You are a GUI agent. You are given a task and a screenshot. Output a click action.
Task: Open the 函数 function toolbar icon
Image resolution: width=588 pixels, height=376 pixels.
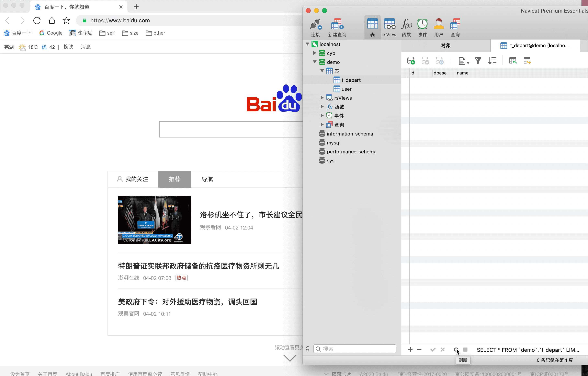coord(406,27)
